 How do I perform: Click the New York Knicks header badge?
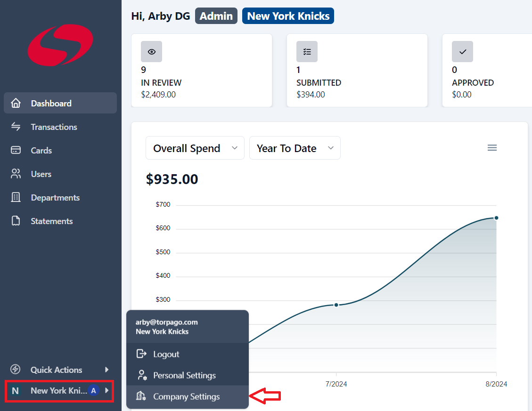(x=288, y=16)
